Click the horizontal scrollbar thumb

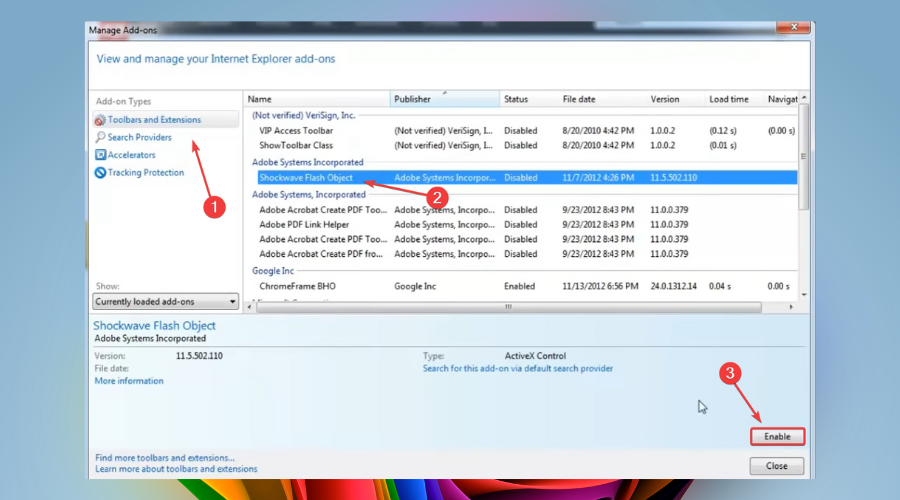click(509, 307)
